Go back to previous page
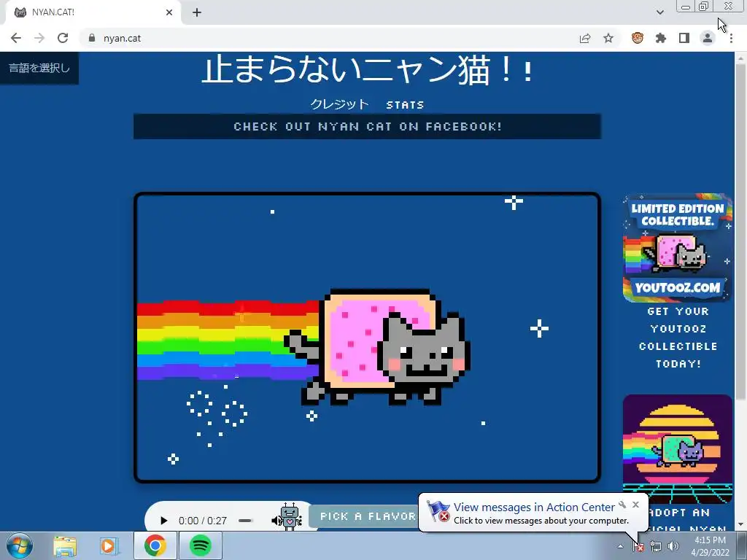This screenshot has width=747, height=560. [16, 38]
